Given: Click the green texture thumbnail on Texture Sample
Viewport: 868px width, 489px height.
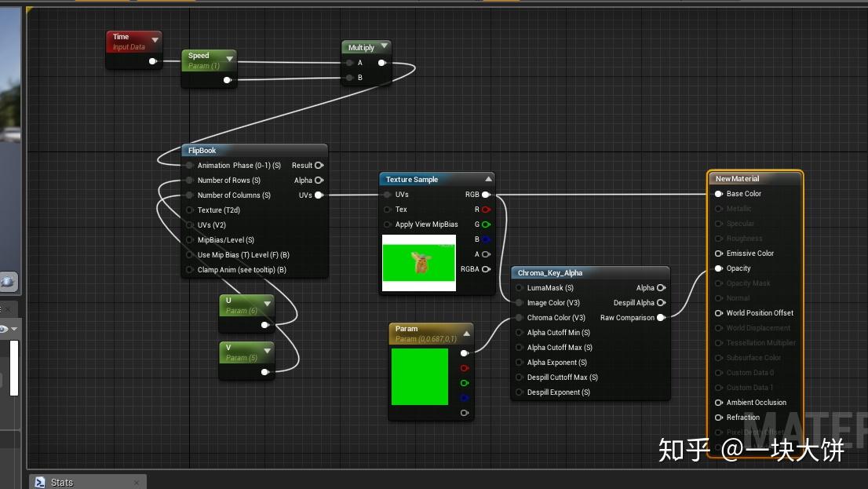Looking at the screenshot, I should (418, 262).
